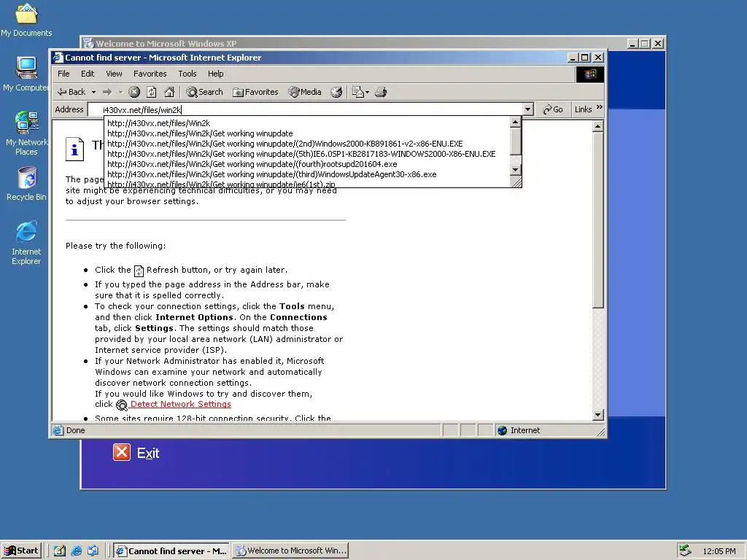Select suggestion http://i430vx.net/files/Win2k
The height and width of the screenshot is (560, 747).
pyautogui.click(x=307, y=122)
